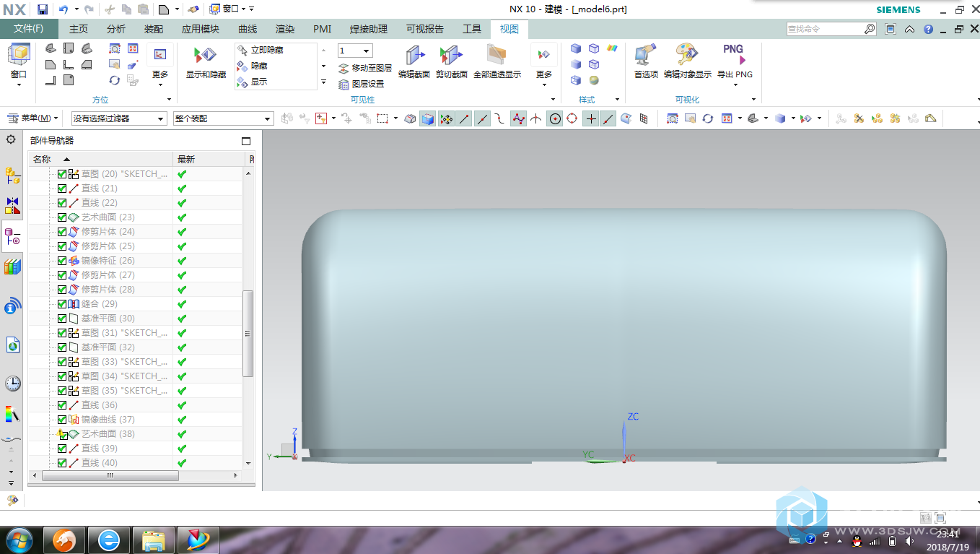Open the 菜单(M) dropdown
This screenshot has width=980, height=554.
click(x=32, y=118)
